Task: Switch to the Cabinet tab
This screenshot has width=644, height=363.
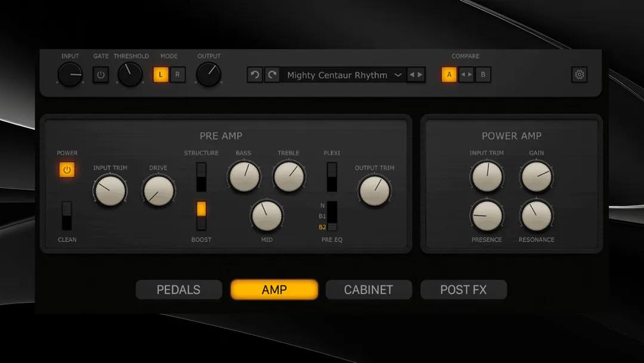Action: 369,290
